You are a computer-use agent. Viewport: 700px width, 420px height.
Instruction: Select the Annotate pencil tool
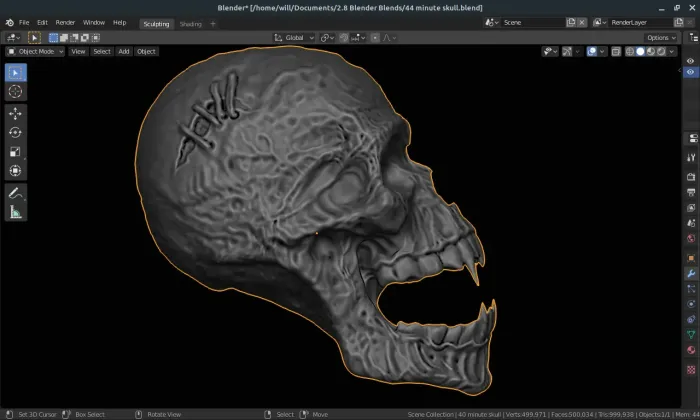pos(16,192)
